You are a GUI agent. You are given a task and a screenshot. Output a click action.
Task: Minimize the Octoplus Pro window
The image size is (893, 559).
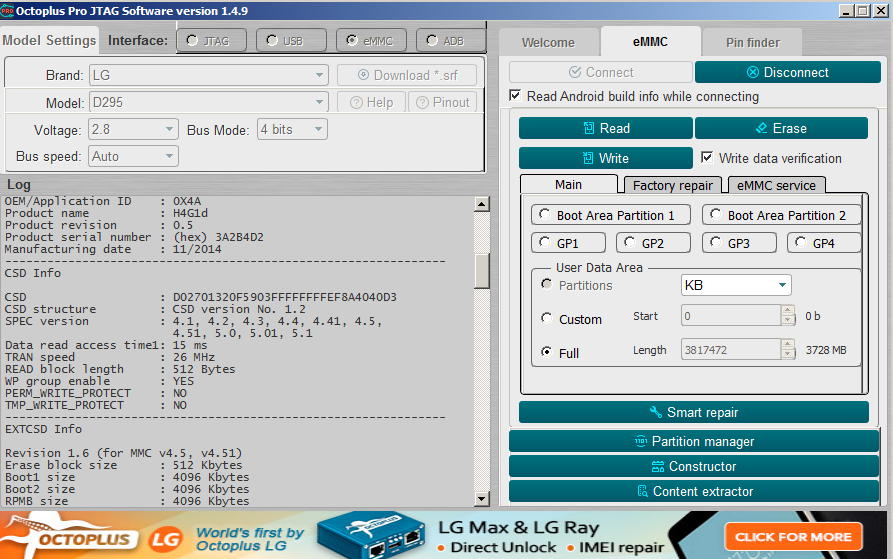click(847, 10)
